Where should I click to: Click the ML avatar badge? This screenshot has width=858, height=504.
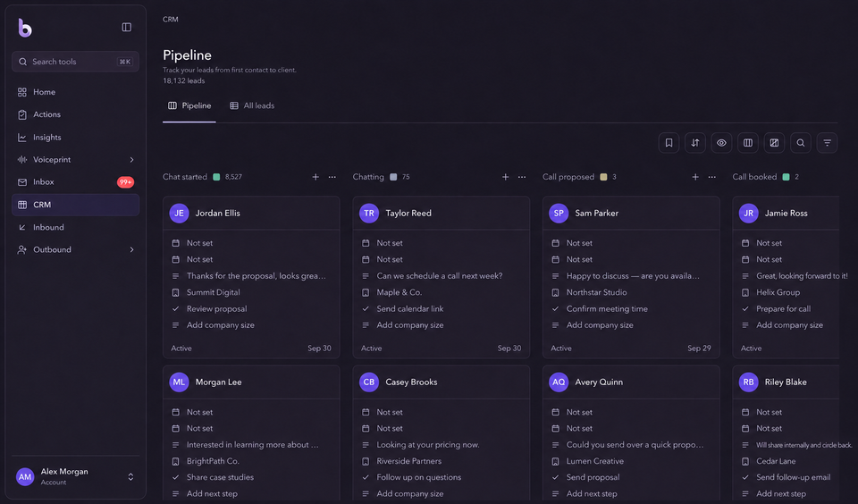point(179,382)
